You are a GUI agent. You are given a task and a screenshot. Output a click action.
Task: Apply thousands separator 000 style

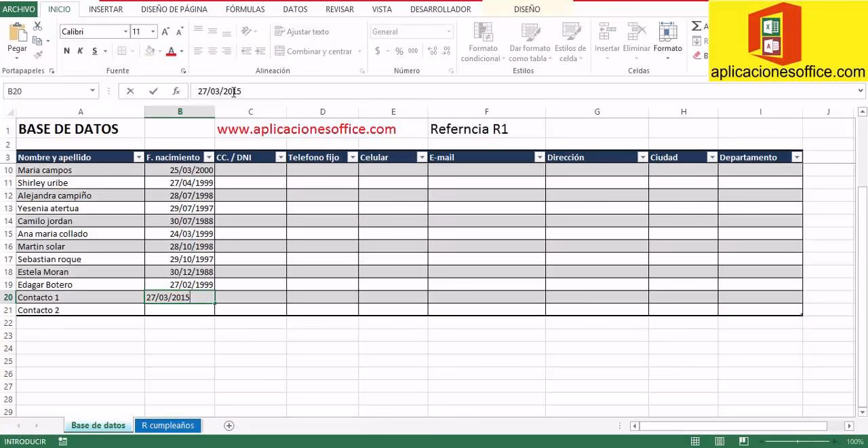tap(413, 51)
